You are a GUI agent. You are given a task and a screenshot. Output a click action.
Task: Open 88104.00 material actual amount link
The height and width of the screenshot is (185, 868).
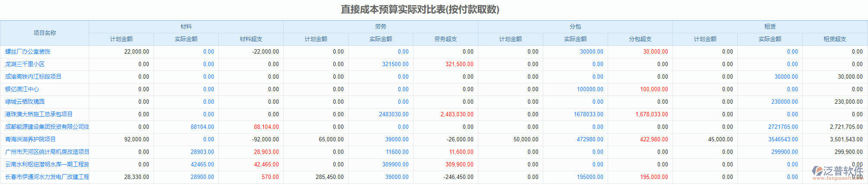202,127
